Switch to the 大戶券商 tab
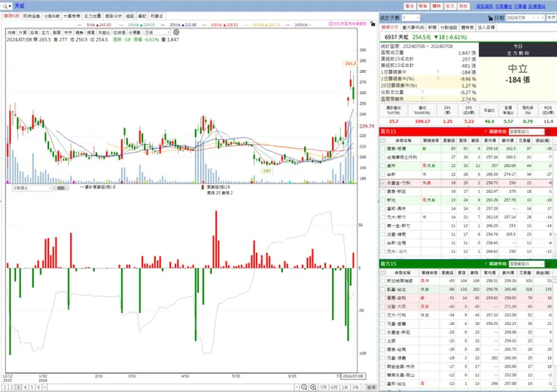Image resolution: width=557 pixels, height=392 pixels. pos(72,17)
